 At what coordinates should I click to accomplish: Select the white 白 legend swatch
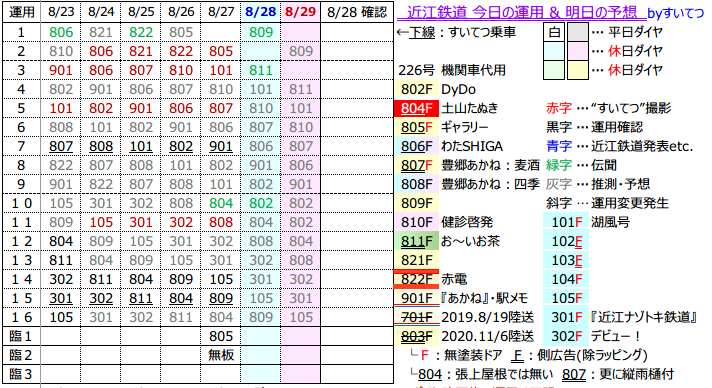coord(554,32)
